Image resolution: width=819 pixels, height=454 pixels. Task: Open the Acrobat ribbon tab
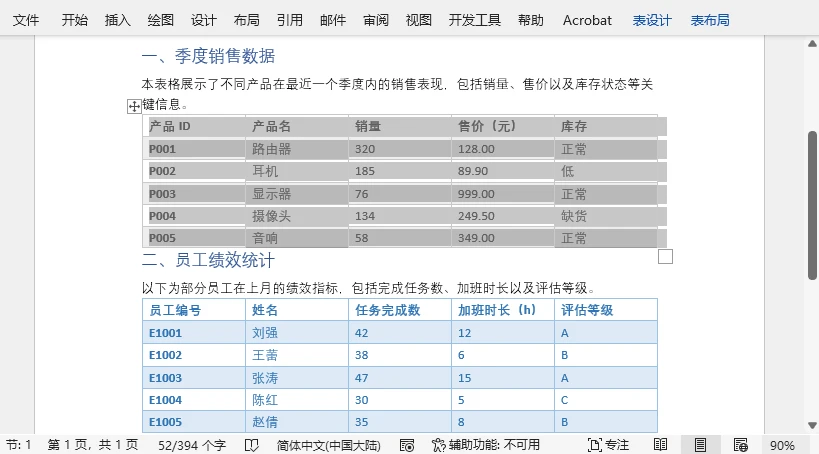[x=587, y=20]
